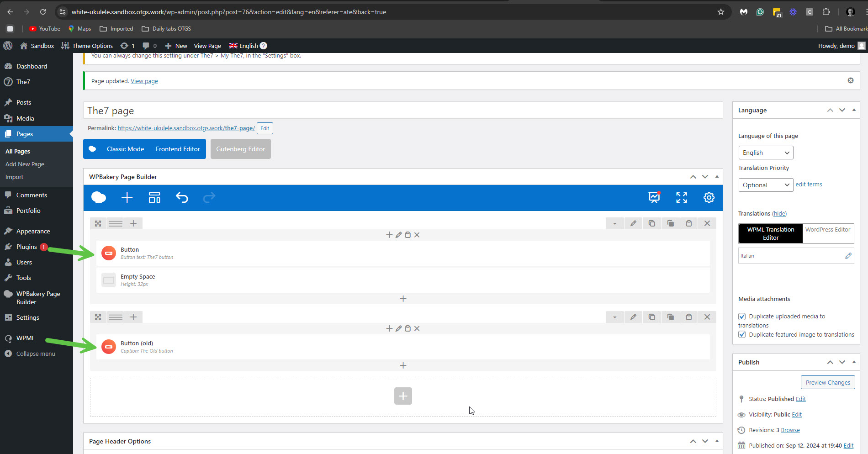The image size is (868, 454).
Task: Bookmark this page with star icon
Action: (x=721, y=12)
